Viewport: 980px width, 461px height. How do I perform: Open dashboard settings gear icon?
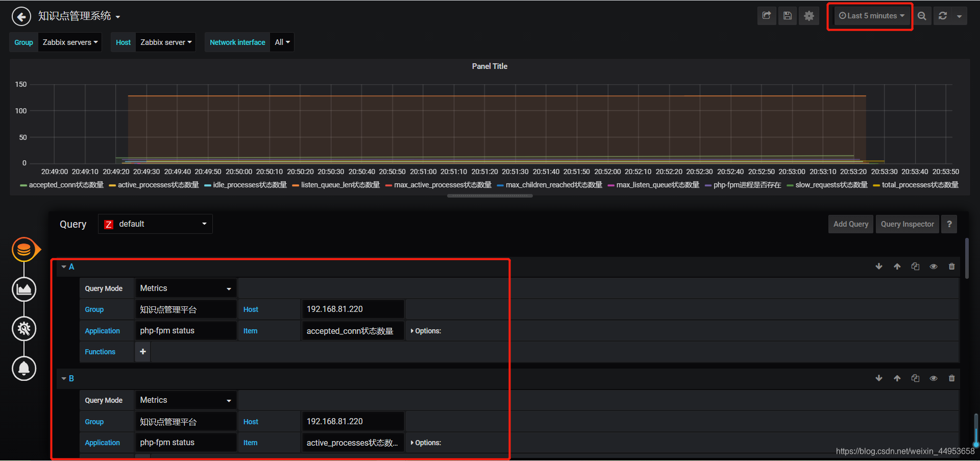click(809, 16)
